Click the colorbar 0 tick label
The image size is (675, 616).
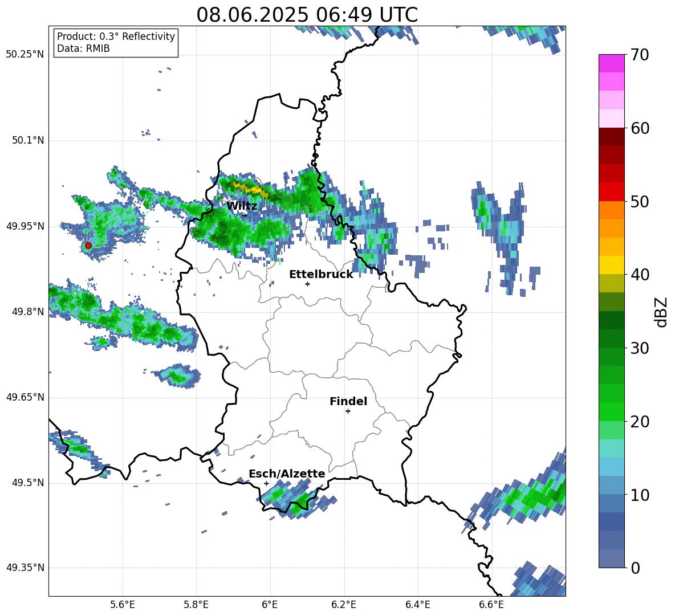coord(635,568)
